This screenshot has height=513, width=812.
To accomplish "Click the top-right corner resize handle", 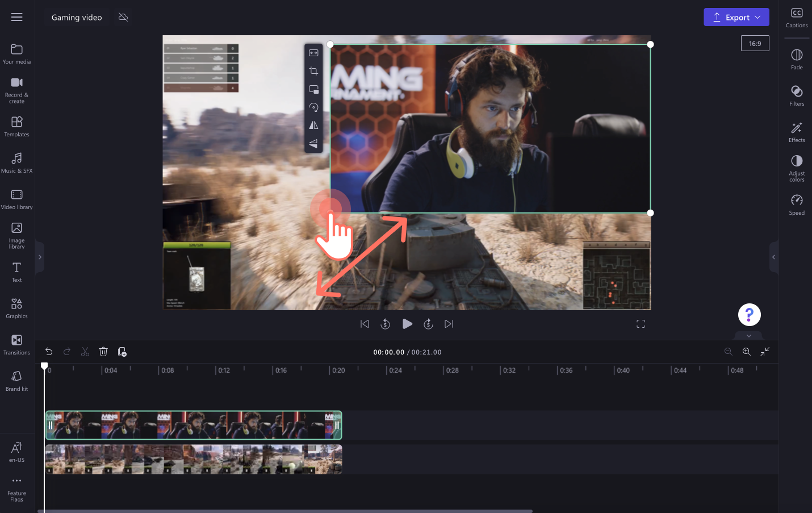I will (651, 44).
